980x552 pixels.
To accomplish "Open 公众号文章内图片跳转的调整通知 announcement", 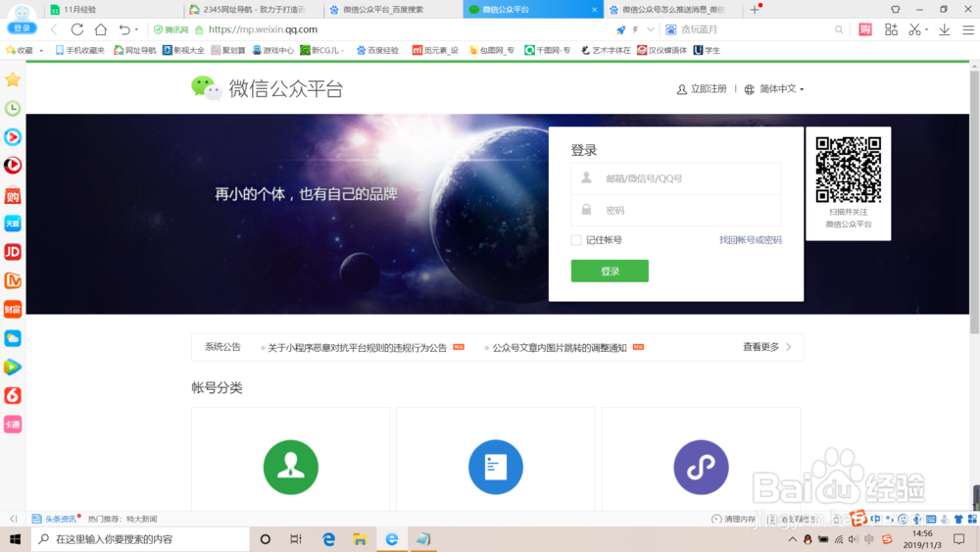I will click(560, 348).
